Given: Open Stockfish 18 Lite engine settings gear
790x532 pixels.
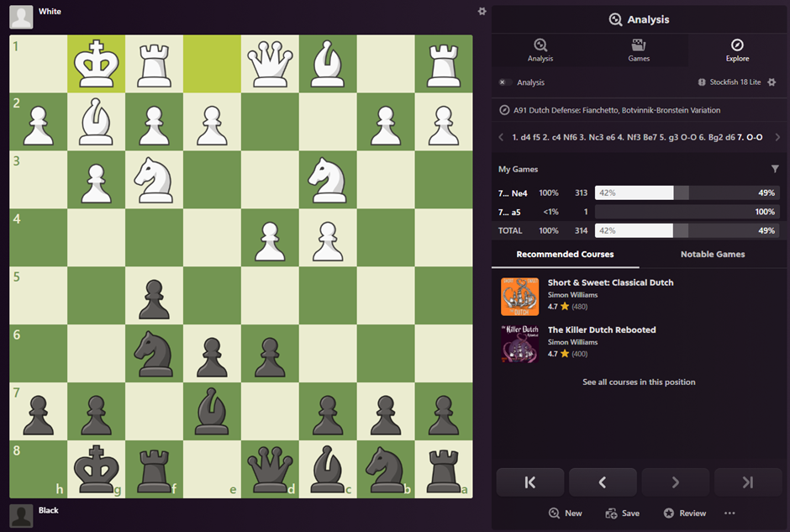Looking at the screenshot, I should (x=772, y=82).
